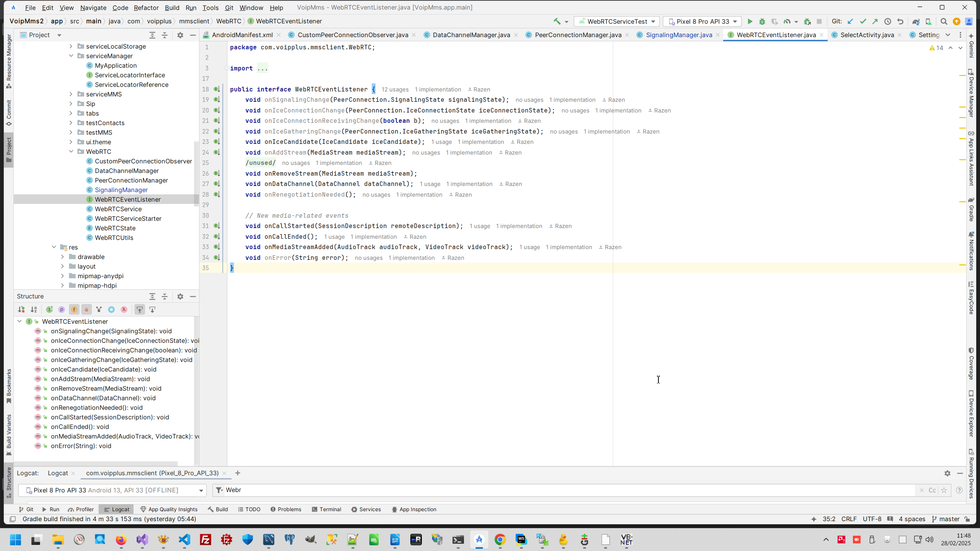Open Chrome from the Windows taskbar

click(x=500, y=540)
